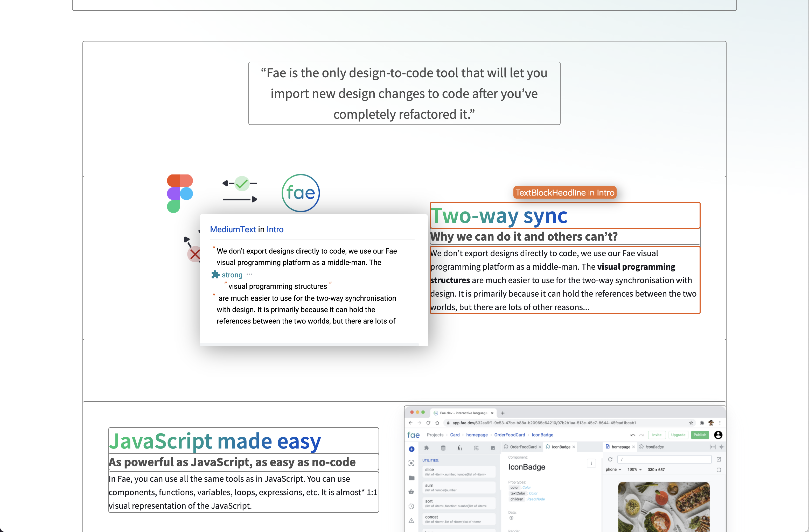Screen dimensions: 809x532
Task: Select the slice utility item
Action: click(458, 472)
